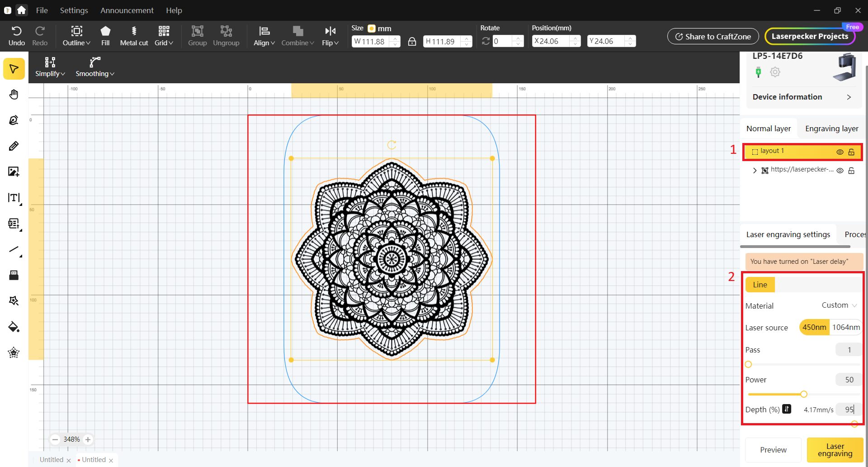Image resolution: width=868 pixels, height=467 pixels.
Task: Click the paint bucket tool
Action: (14, 327)
